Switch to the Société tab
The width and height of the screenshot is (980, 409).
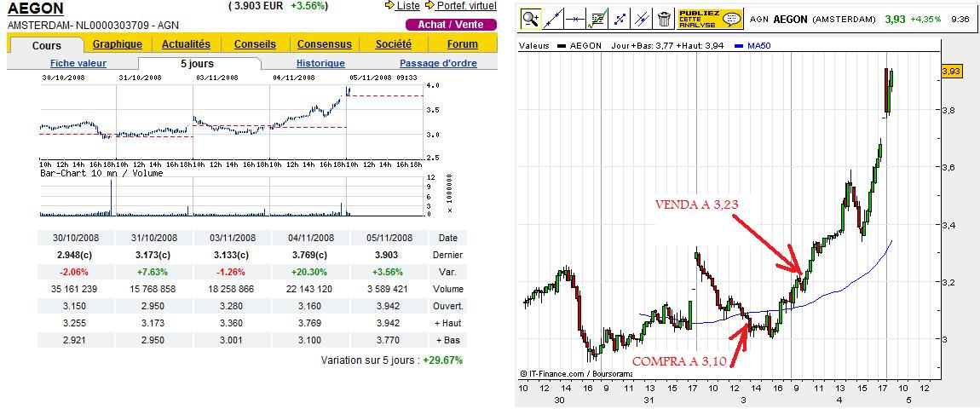pos(393,44)
